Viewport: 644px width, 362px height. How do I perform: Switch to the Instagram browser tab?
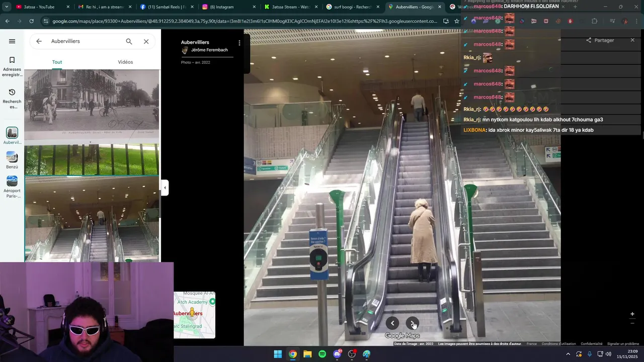coord(228,7)
